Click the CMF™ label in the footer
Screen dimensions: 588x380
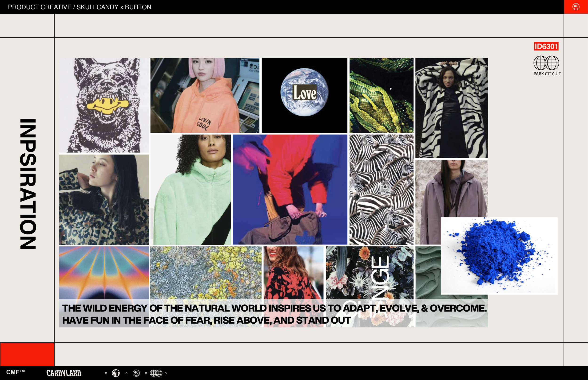click(x=16, y=372)
